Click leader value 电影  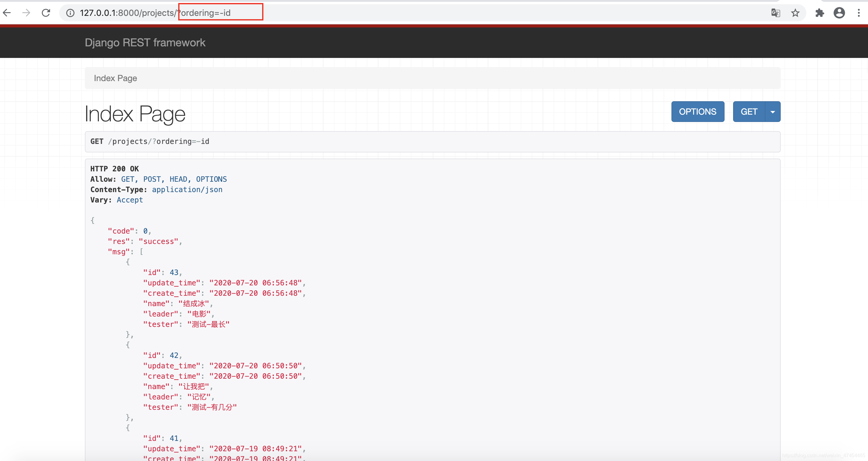(x=199, y=314)
